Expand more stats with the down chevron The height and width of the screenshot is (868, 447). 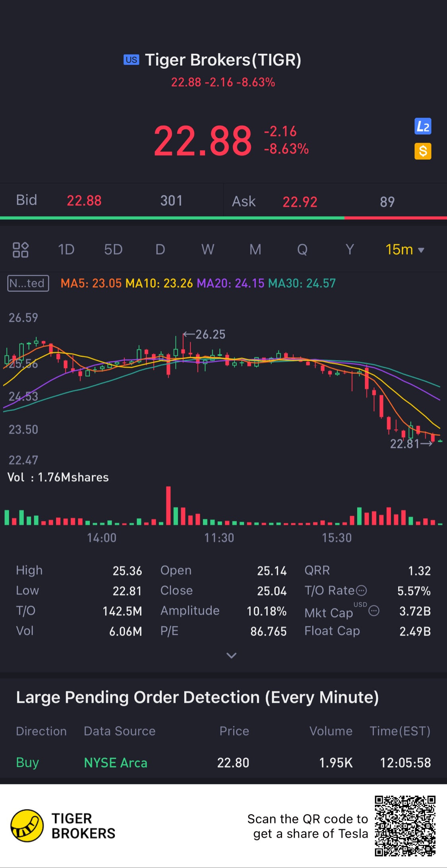coord(231,655)
